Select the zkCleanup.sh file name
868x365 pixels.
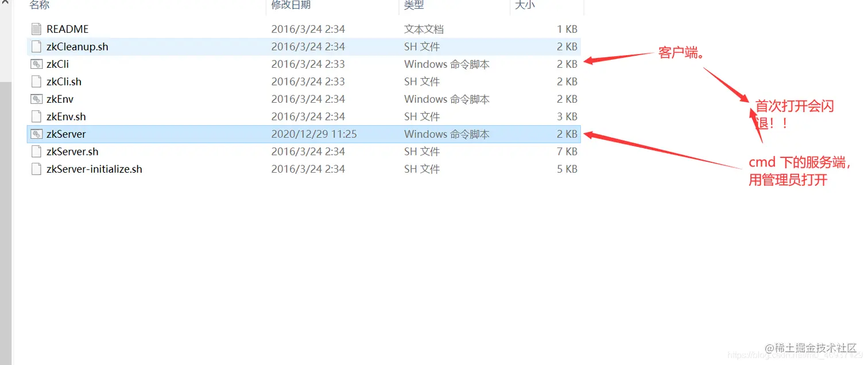click(x=77, y=46)
